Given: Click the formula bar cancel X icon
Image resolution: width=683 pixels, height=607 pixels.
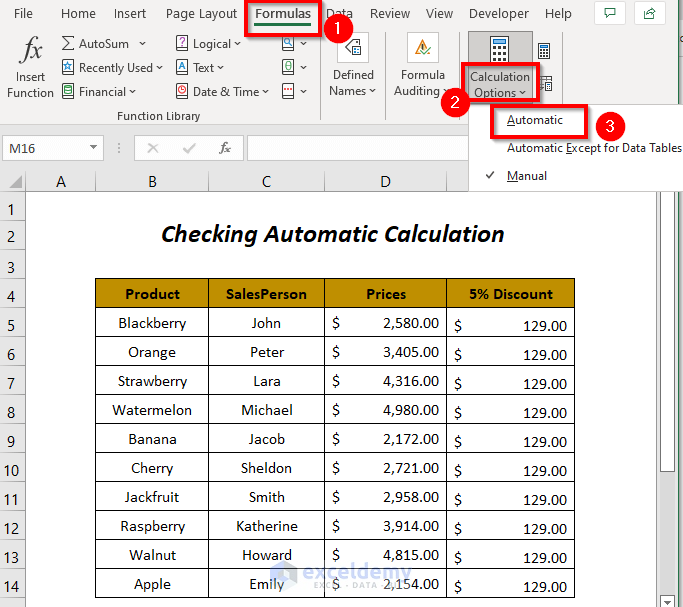Looking at the screenshot, I should pos(153,148).
